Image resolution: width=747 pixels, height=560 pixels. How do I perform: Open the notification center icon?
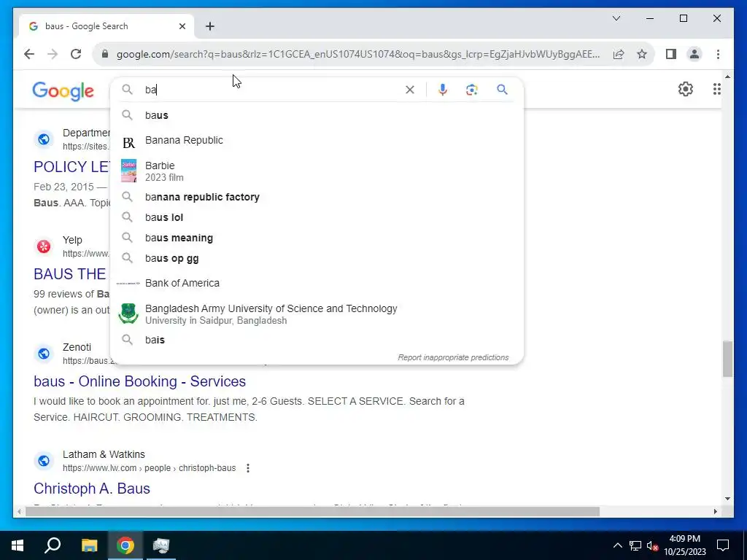[723, 545]
